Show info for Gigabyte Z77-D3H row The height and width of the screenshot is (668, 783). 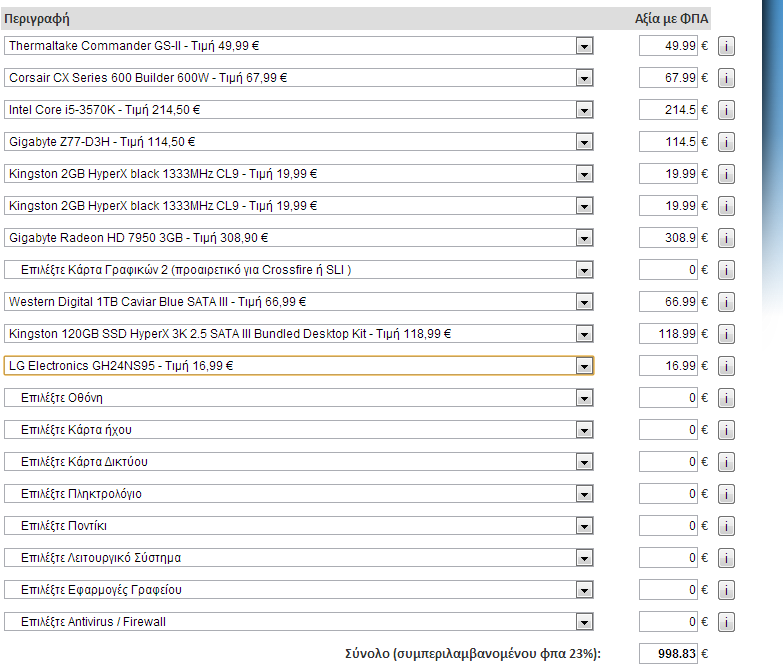coord(726,142)
